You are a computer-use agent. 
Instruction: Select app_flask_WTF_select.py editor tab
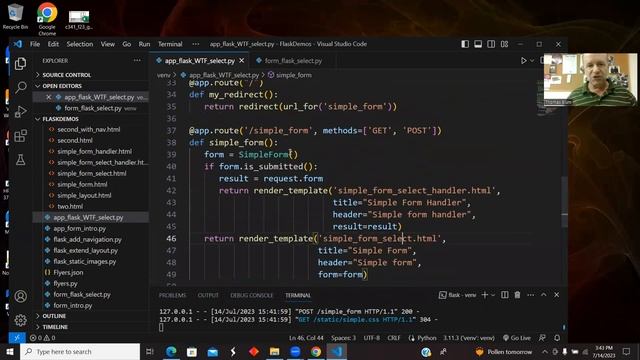point(199,61)
